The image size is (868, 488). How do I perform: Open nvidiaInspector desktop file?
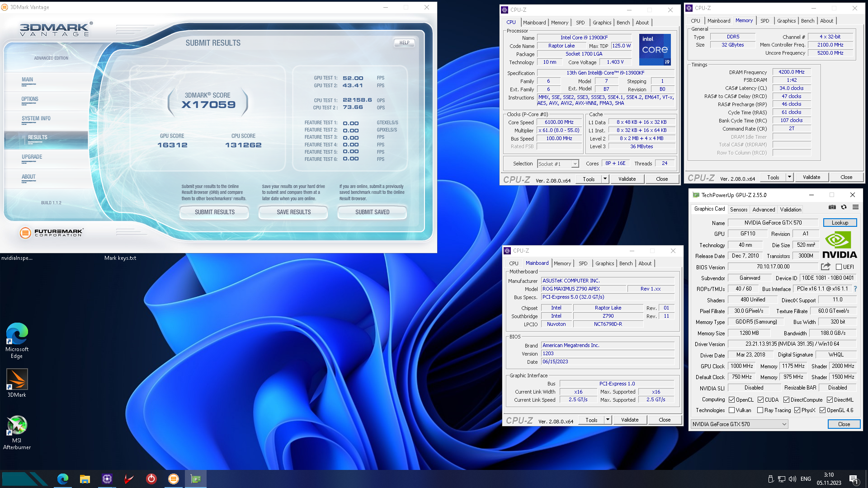click(17, 258)
